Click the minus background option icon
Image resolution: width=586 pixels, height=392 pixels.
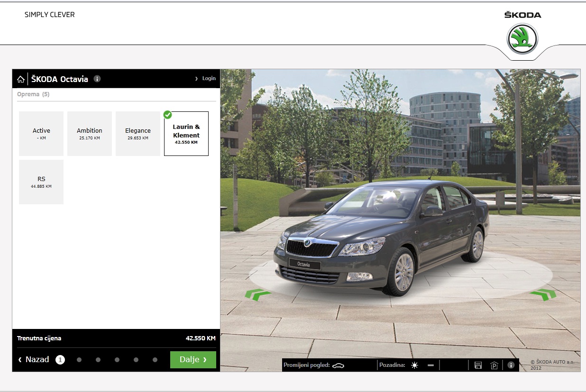tap(430, 365)
